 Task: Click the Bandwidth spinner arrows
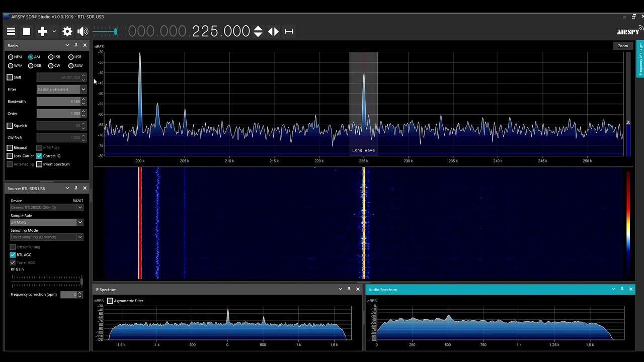click(84, 102)
